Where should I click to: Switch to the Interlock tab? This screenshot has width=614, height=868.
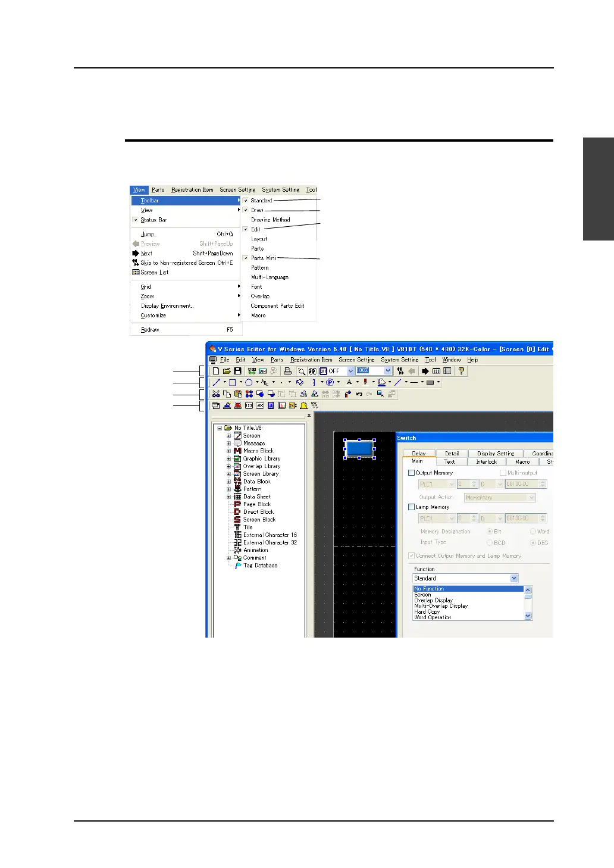[x=486, y=461]
